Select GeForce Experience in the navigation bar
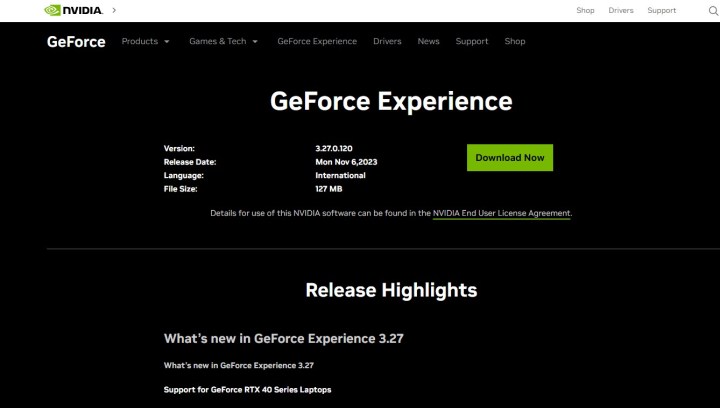 [317, 42]
